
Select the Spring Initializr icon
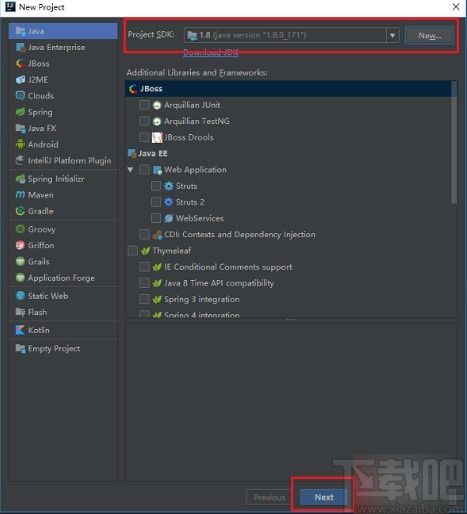pos(20,179)
